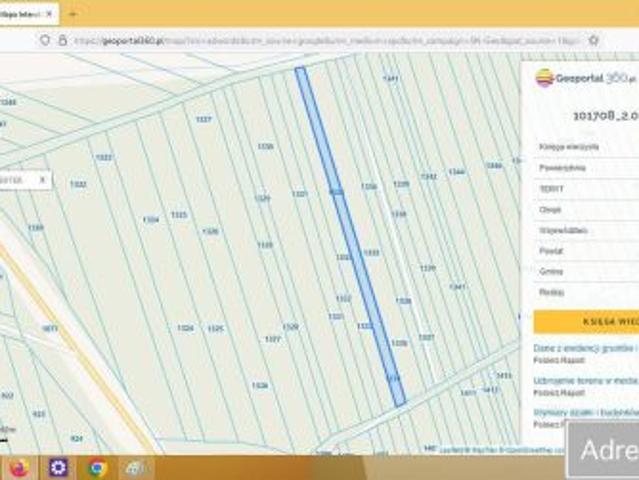Clear the parcel search box with X

(42, 180)
